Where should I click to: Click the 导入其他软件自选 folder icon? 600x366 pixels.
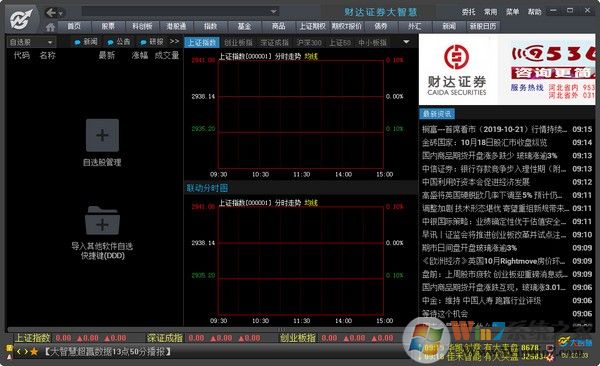(x=102, y=221)
